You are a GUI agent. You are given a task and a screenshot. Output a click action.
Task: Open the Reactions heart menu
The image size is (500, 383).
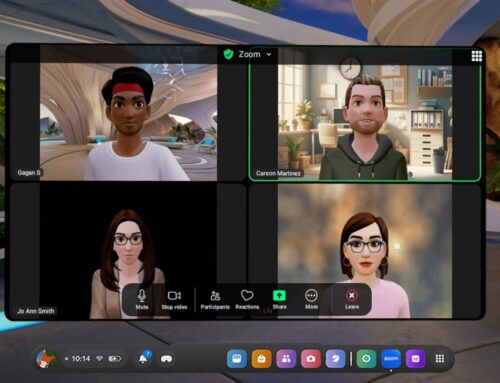(247, 299)
